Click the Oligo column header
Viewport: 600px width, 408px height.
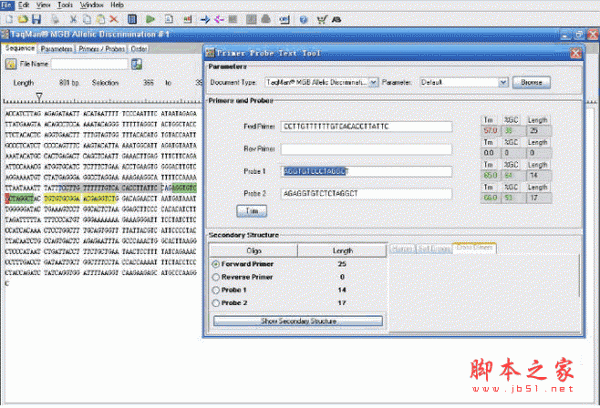pyautogui.click(x=253, y=251)
